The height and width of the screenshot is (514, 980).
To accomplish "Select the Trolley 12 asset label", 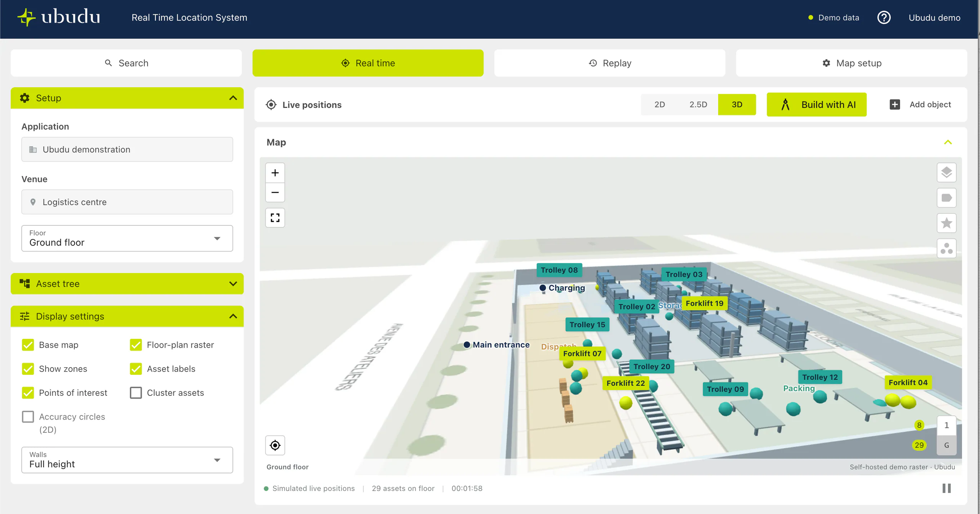I will pos(820,377).
